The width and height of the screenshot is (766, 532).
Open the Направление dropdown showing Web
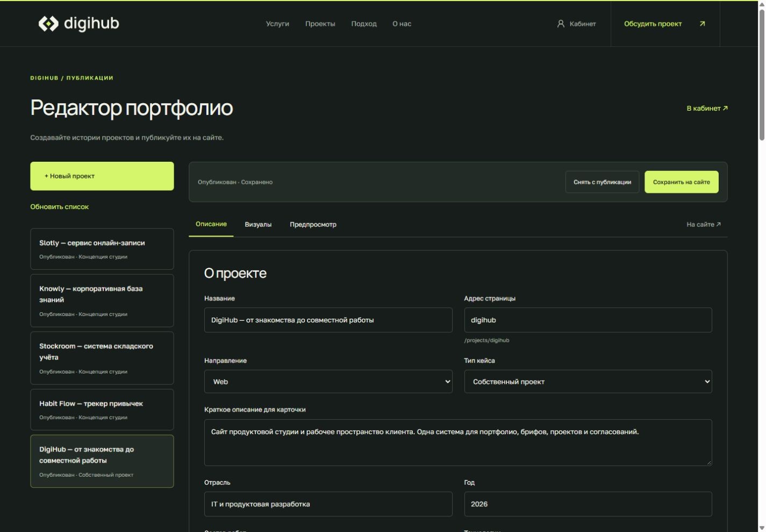(328, 382)
